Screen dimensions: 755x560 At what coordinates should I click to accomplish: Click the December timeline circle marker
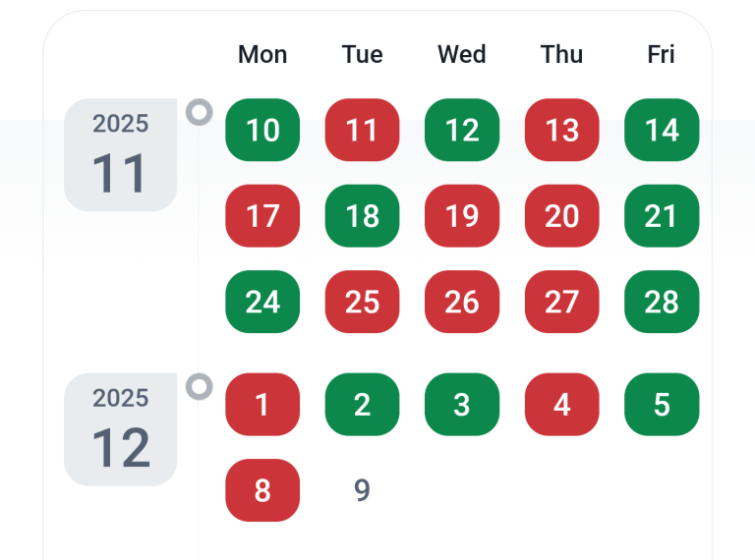[x=200, y=387]
